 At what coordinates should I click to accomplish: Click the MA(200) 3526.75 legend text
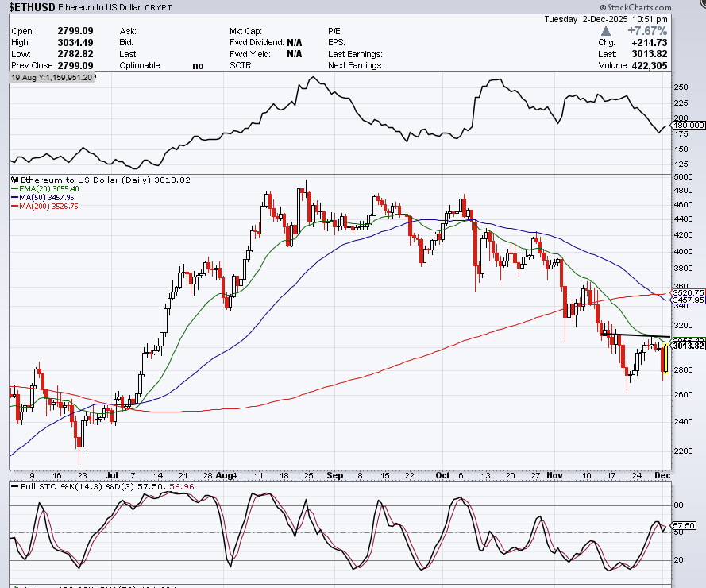point(48,207)
